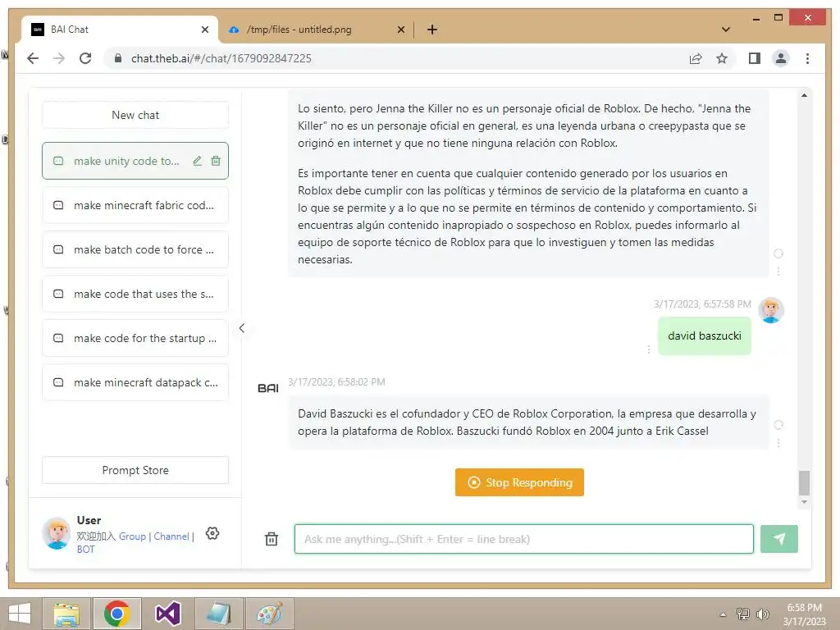Regenerate the David Baszucki response
The width and height of the screenshot is (840, 630).
click(778, 425)
